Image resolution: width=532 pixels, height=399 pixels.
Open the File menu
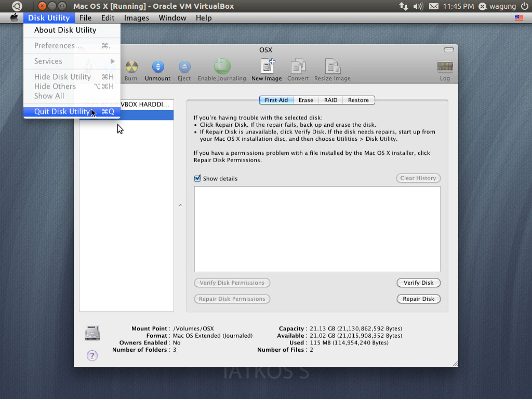click(x=86, y=18)
